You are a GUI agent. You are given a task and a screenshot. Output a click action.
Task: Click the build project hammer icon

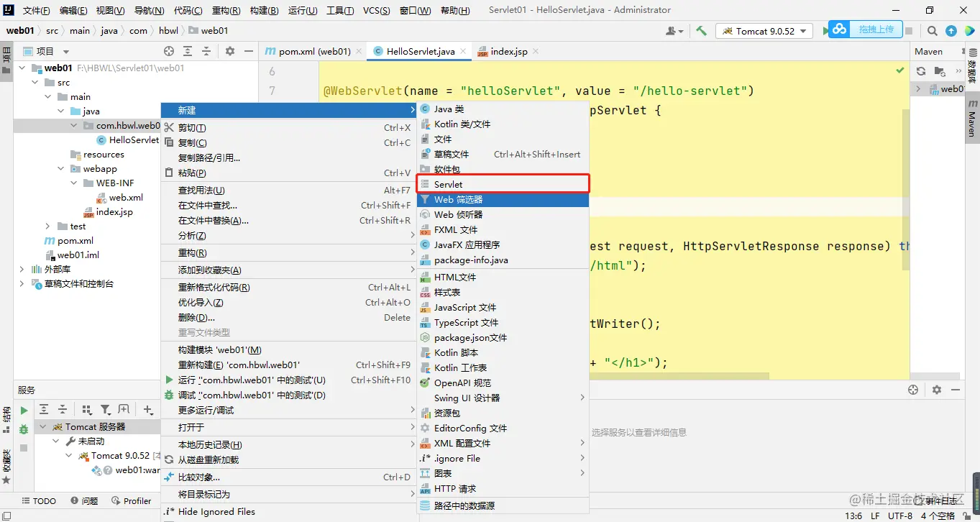click(701, 31)
